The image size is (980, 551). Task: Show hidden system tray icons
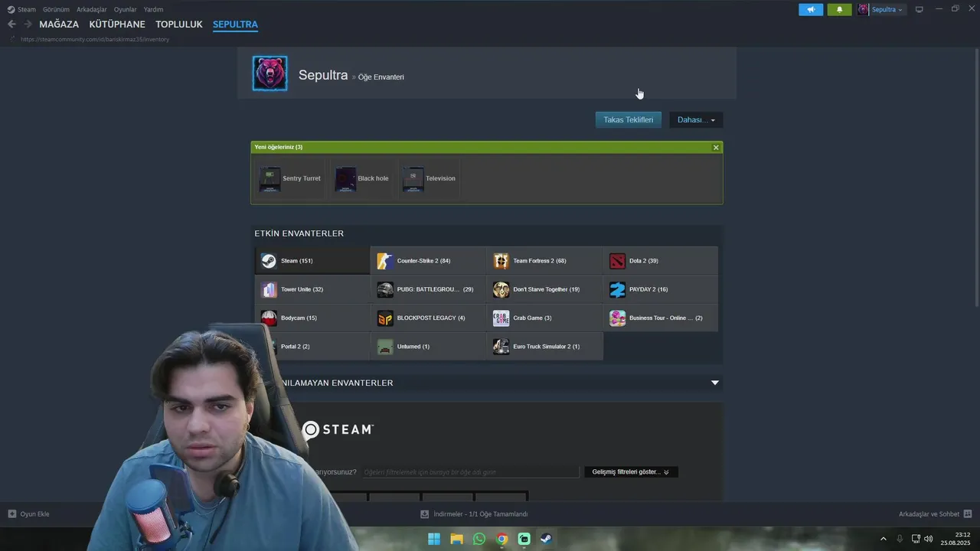[x=884, y=539]
